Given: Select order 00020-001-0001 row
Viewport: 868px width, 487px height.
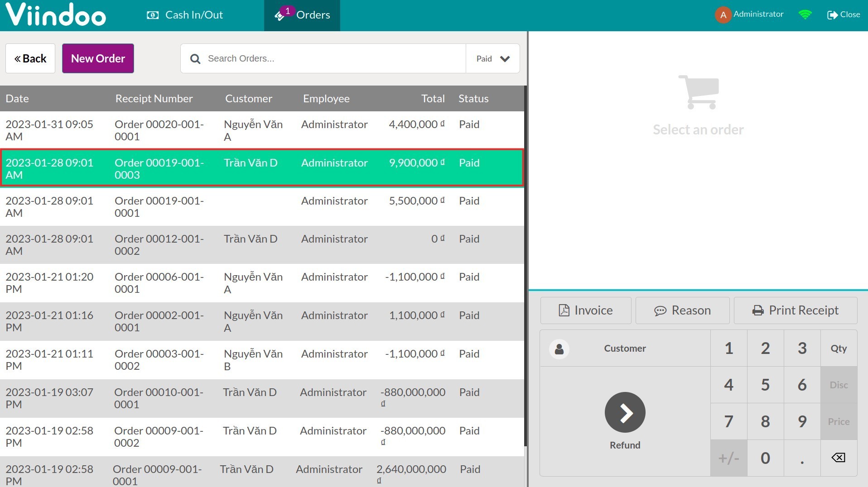Looking at the screenshot, I should tap(262, 130).
